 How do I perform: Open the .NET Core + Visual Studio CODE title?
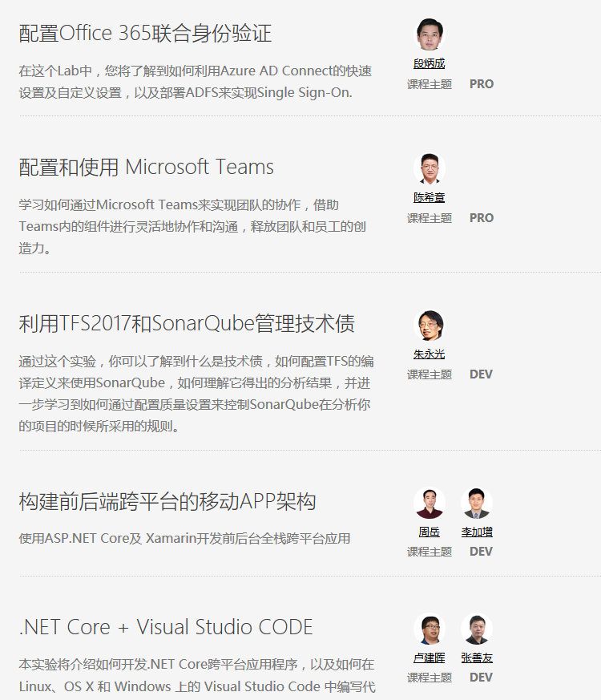[x=166, y=627]
